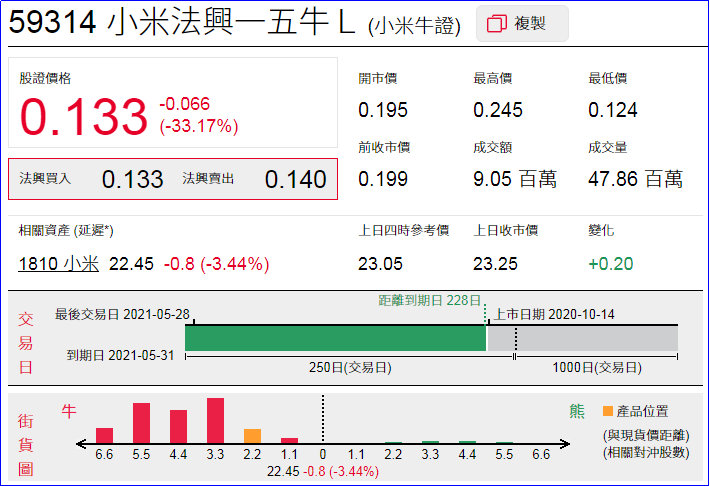Click the 250日(交易日) scale label

click(x=350, y=367)
